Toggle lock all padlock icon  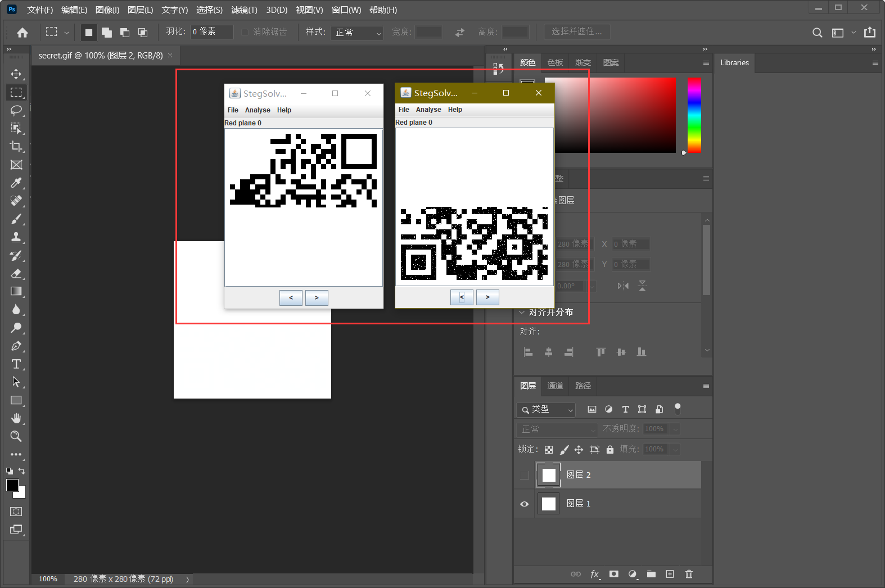click(x=610, y=449)
